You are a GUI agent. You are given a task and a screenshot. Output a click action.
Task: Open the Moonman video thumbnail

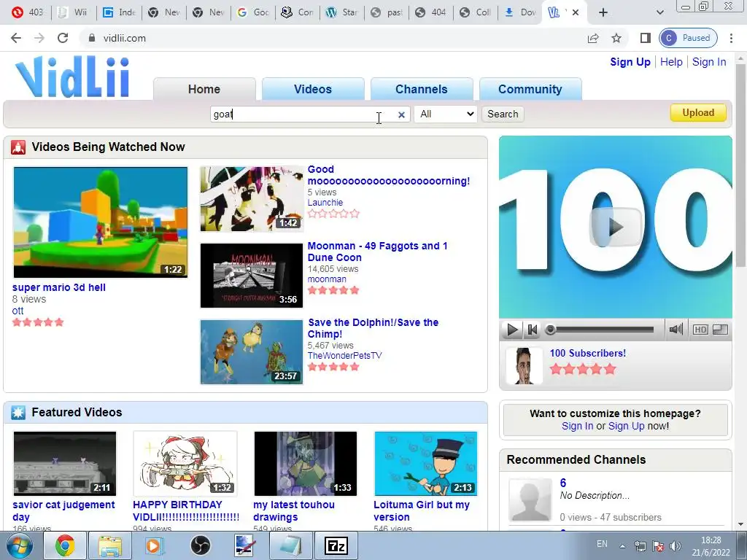[251, 275]
